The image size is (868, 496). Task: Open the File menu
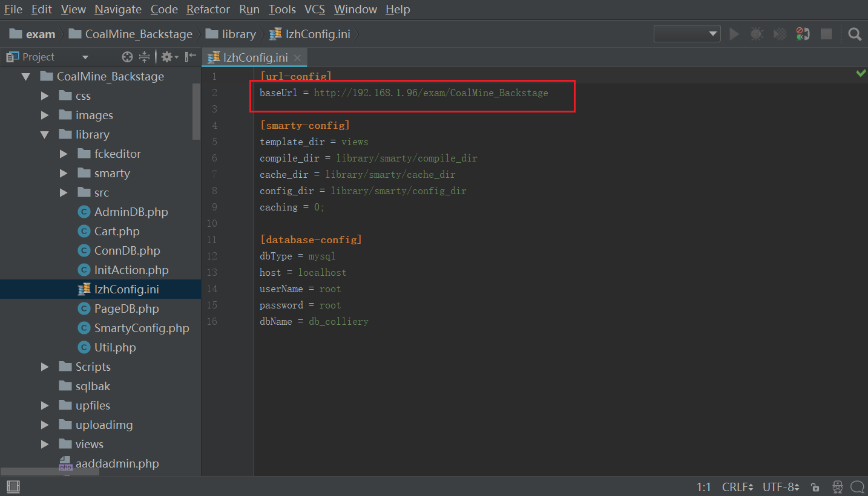(13, 9)
